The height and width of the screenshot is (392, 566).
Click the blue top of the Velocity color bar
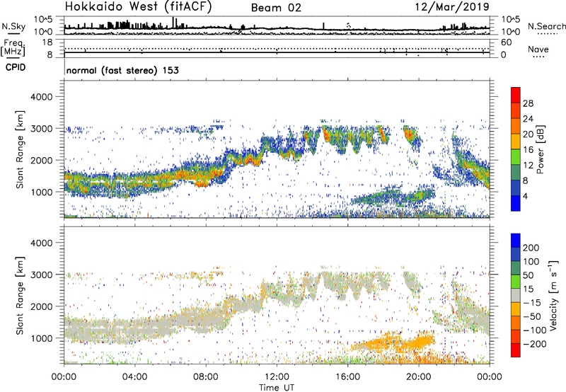(x=516, y=241)
